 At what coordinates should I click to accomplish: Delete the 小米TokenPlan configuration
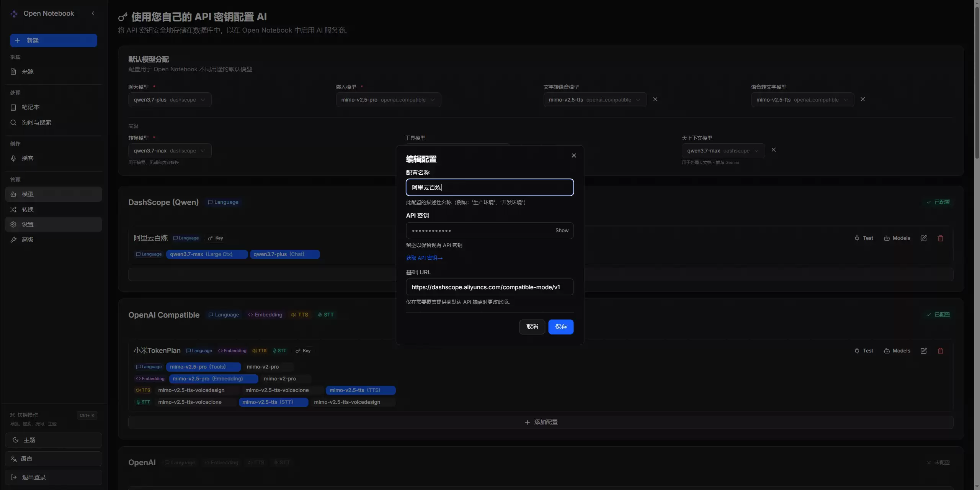pyautogui.click(x=941, y=351)
